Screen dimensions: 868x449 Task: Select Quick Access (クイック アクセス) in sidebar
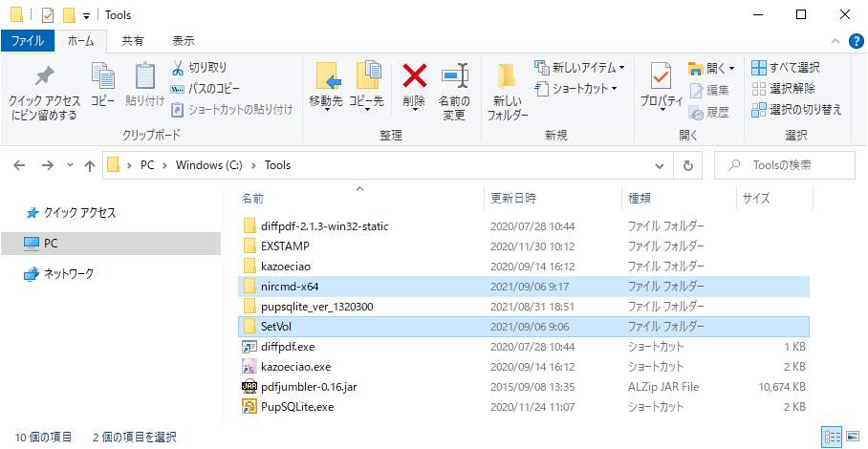(72, 213)
